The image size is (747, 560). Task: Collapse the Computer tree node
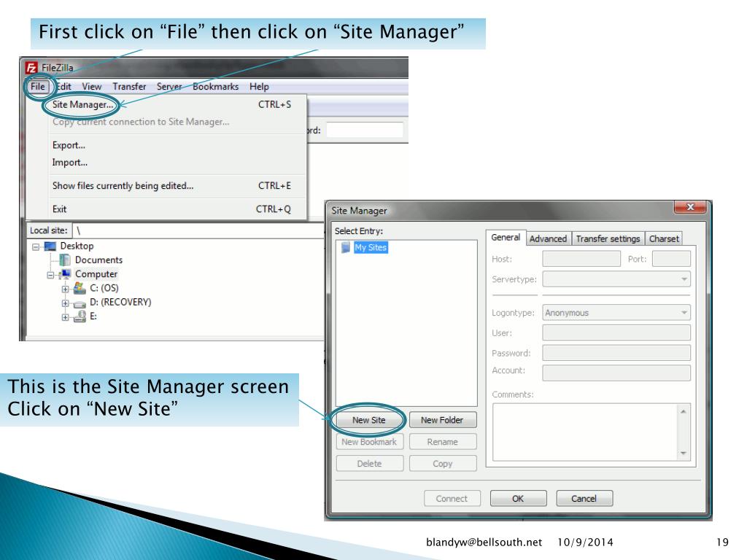(50, 275)
